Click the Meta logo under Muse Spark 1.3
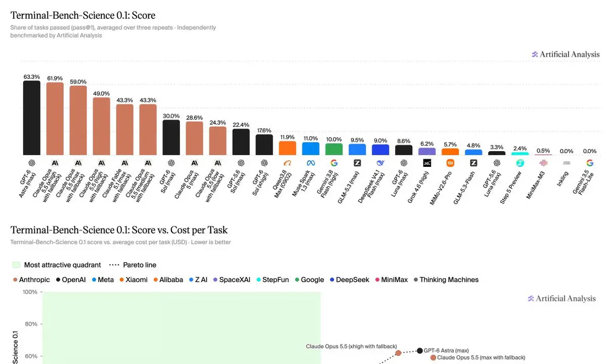 (x=311, y=163)
